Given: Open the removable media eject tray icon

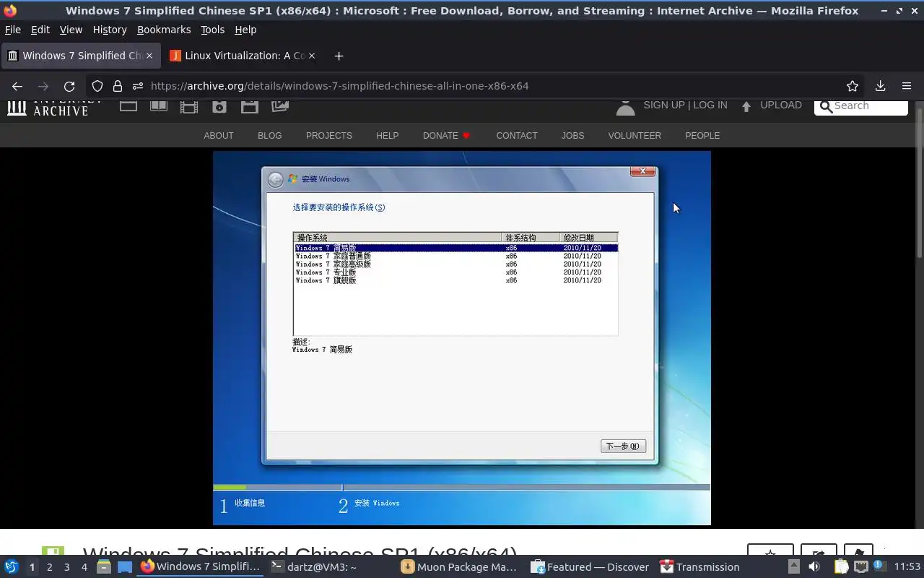Looking at the screenshot, I should 793,567.
